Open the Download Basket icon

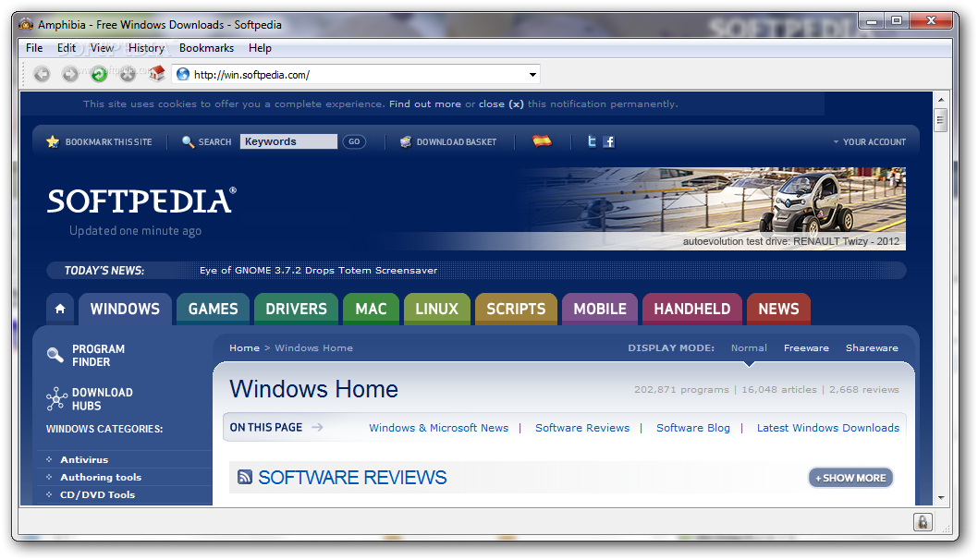tap(406, 141)
